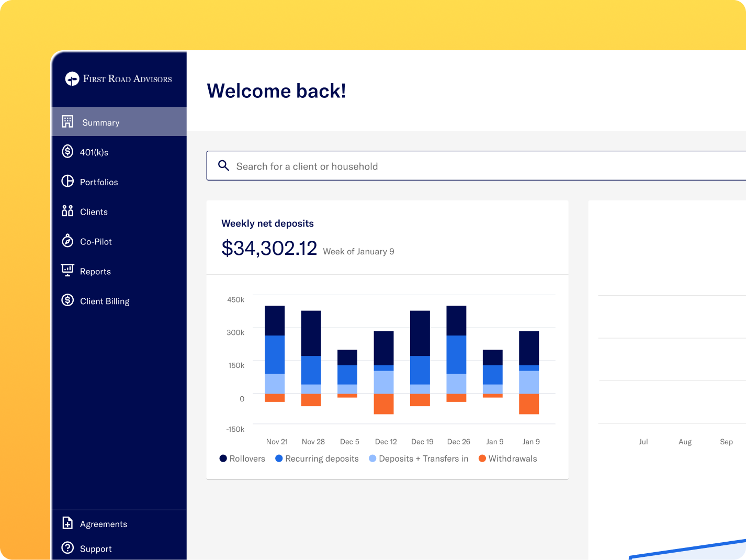Click the search magnifier icon
746x560 pixels.
(223, 165)
